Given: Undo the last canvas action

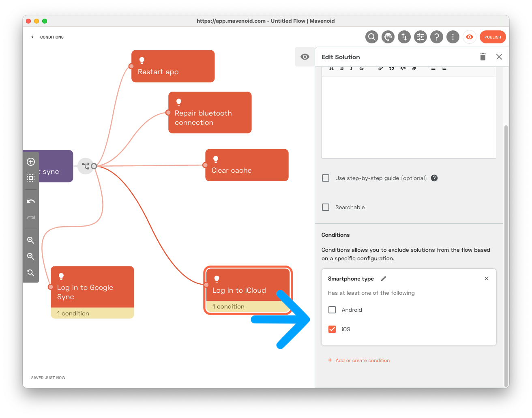Looking at the screenshot, I should (x=31, y=201).
